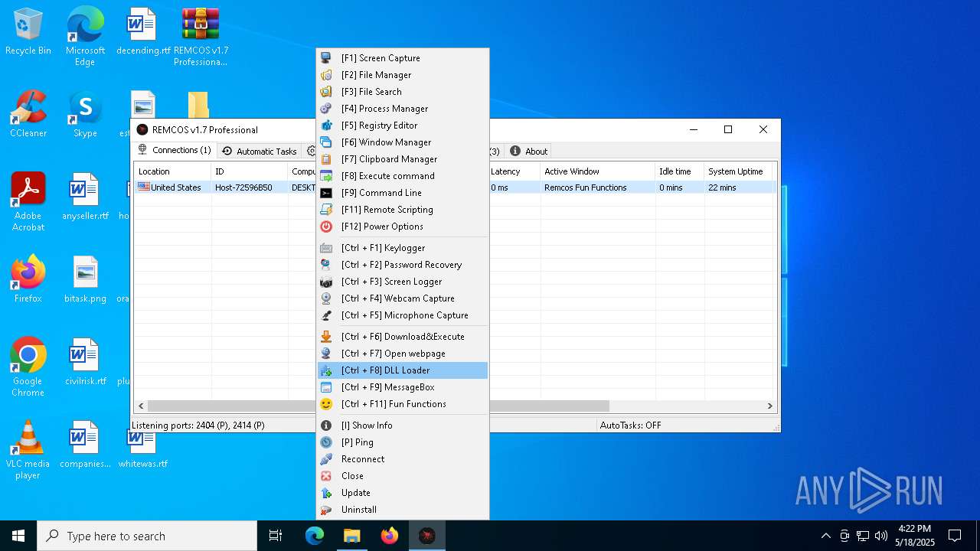Click the Show Info icon
This screenshot has width=980, height=551.
pyautogui.click(x=326, y=425)
